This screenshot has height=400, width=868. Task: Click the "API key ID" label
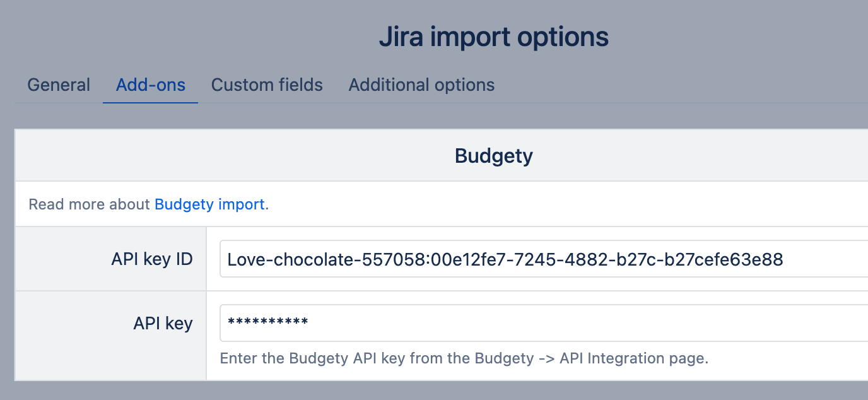(151, 259)
